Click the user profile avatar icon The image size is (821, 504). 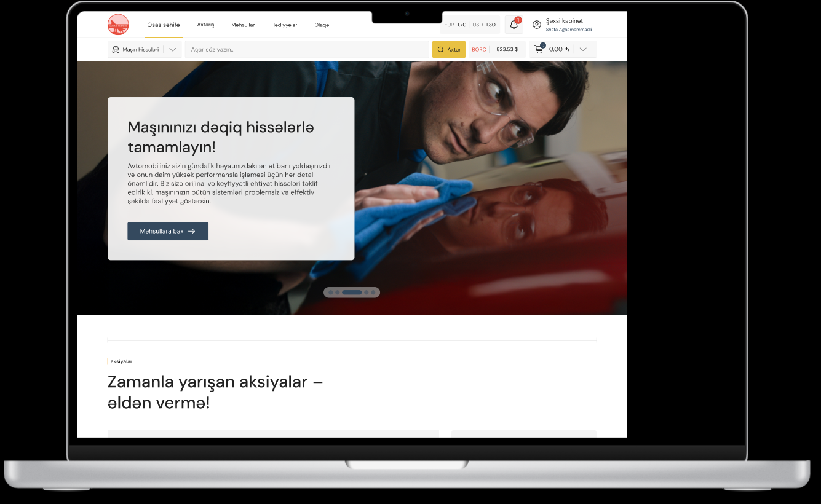(537, 25)
